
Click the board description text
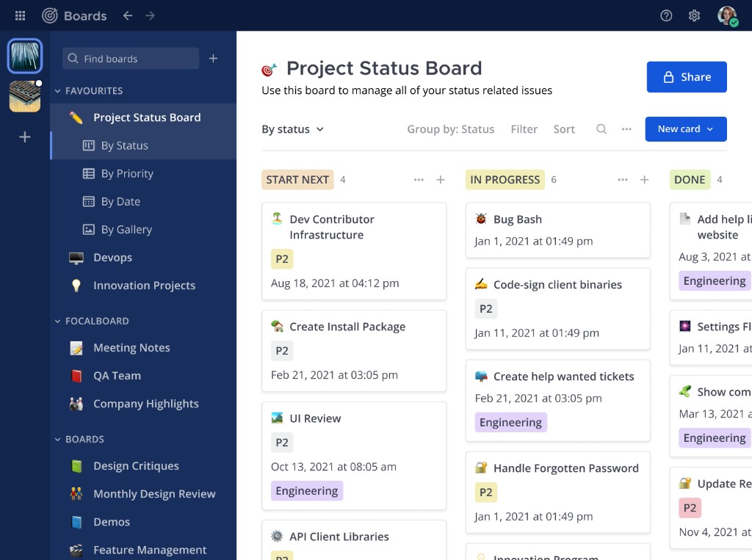[407, 90]
